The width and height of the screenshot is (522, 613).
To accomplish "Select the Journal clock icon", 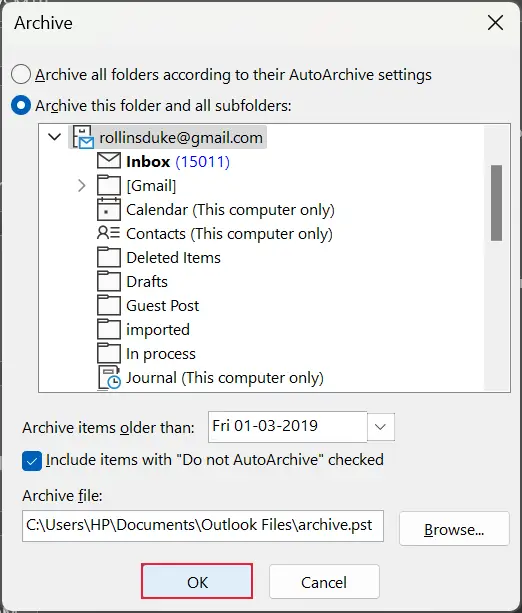I will (x=109, y=378).
